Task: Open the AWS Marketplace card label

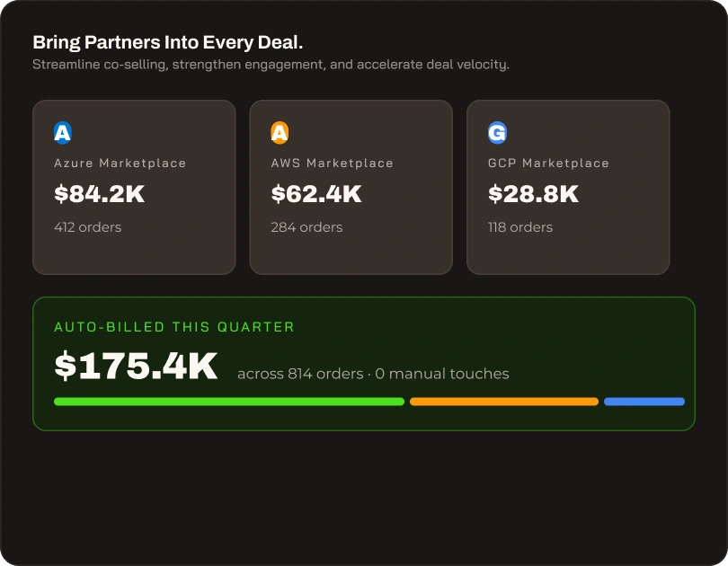Action: (333, 164)
